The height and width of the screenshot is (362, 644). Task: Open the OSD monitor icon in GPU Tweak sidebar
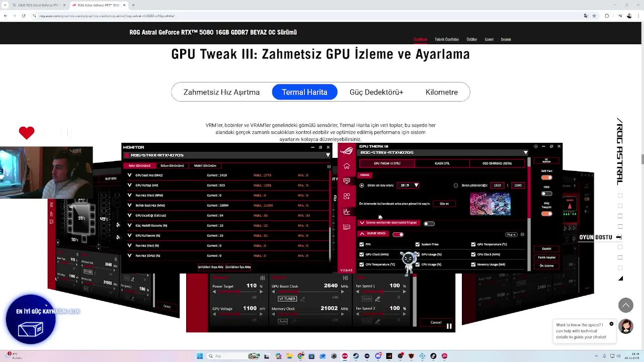347,181
